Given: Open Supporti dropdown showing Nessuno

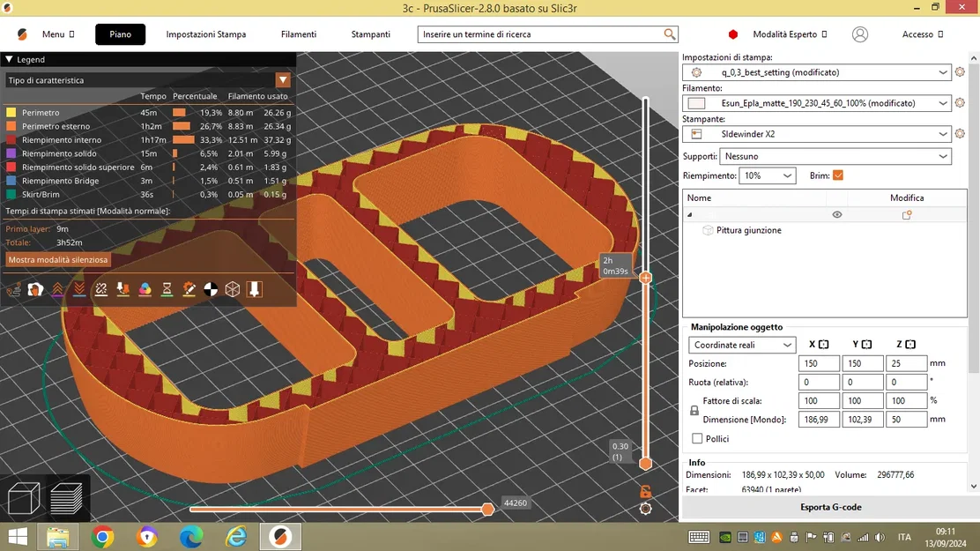Looking at the screenshot, I should coord(835,156).
